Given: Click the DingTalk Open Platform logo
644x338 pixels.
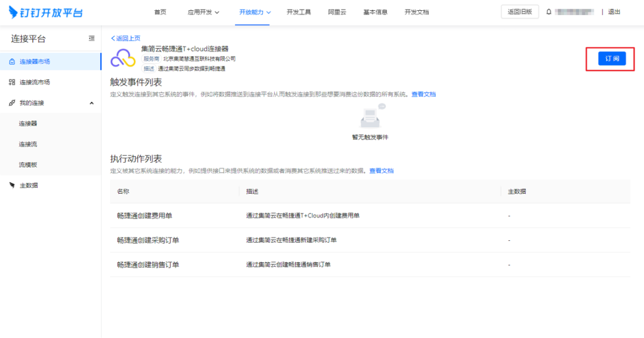Looking at the screenshot, I should coord(45,13).
